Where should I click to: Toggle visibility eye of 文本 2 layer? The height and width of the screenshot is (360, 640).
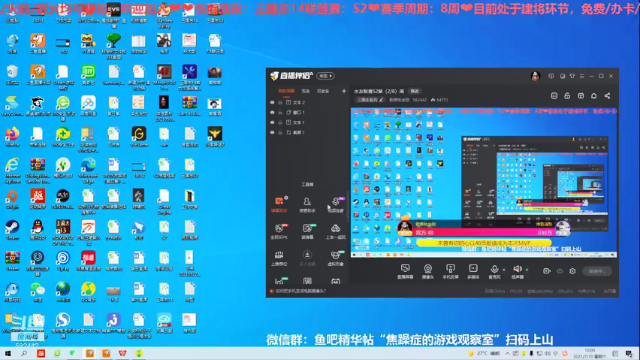click(x=272, y=102)
